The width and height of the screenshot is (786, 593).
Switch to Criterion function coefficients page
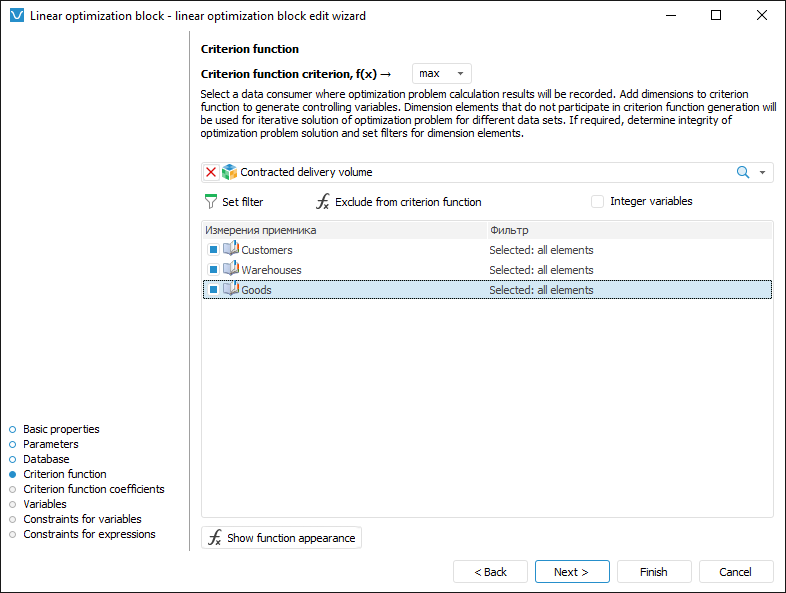pyautogui.click(x=94, y=489)
